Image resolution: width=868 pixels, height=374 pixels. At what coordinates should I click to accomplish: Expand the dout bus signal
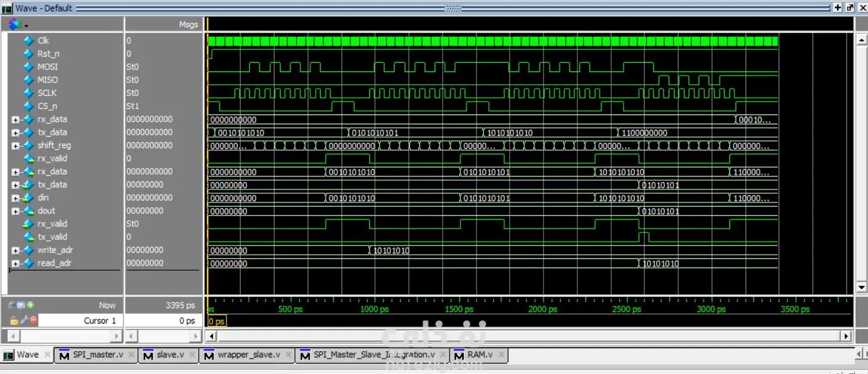15,211
